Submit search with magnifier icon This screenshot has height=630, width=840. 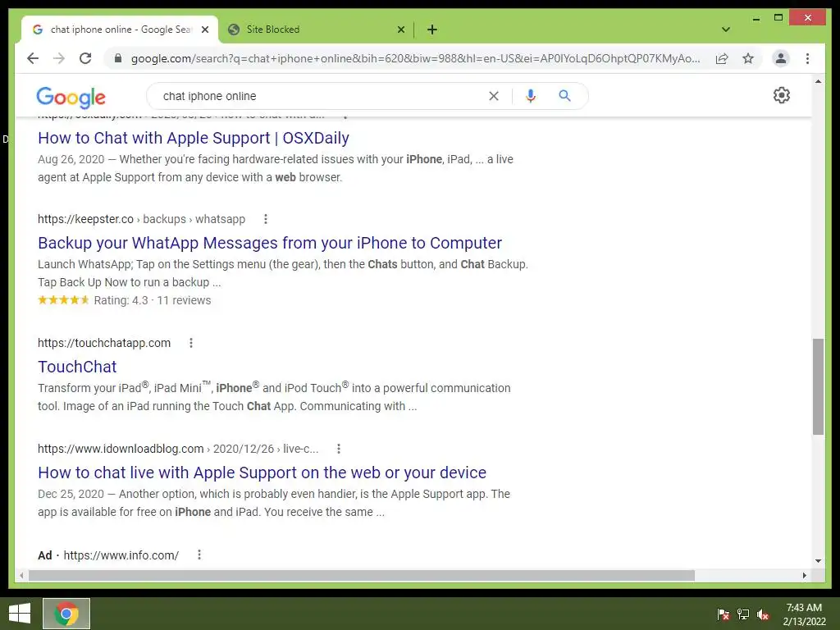coord(564,96)
